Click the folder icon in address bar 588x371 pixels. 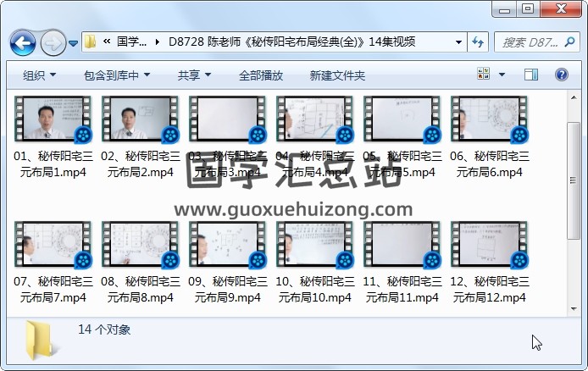pos(90,42)
